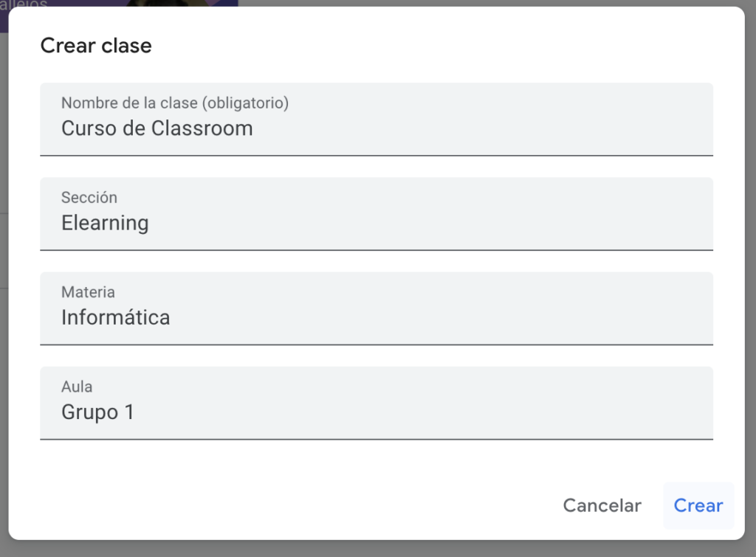
Task: Click empty dialog area left of Cancelar
Action: coord(289,505)
